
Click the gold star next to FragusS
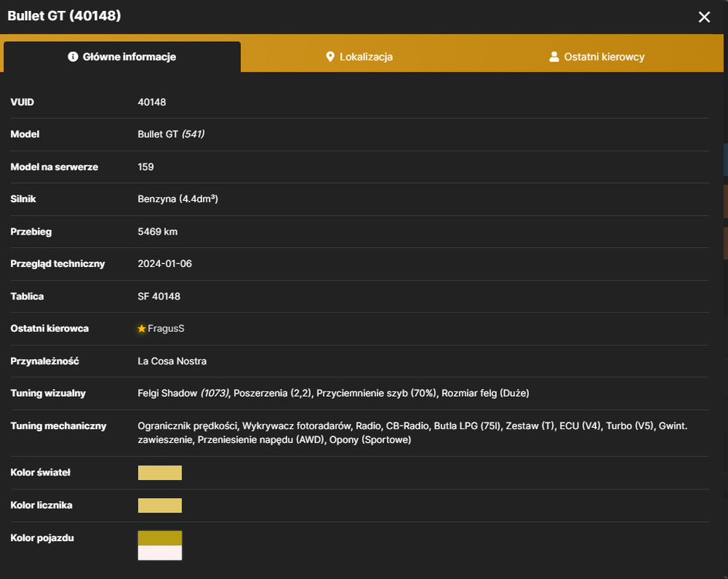tap(141, 329)
